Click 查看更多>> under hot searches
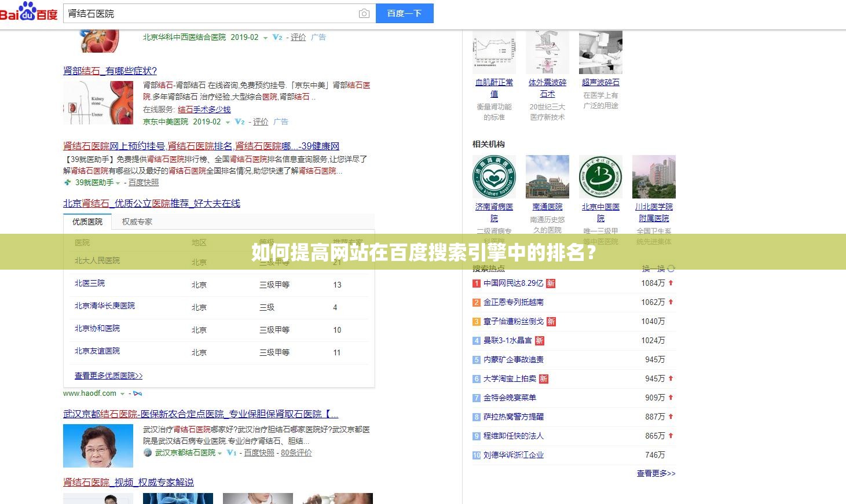The height and width of the screenshot is (504, 846). [x=656, y=473]
